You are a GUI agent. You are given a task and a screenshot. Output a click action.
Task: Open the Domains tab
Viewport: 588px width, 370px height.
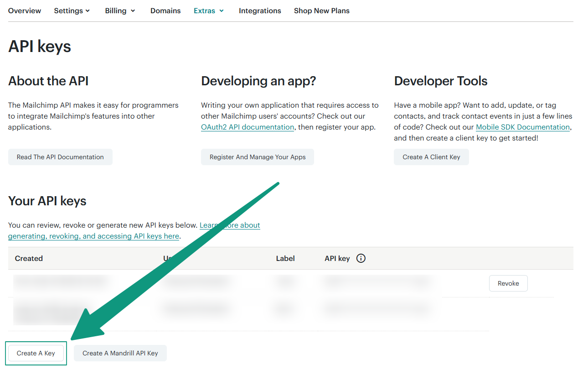point(165,10)
